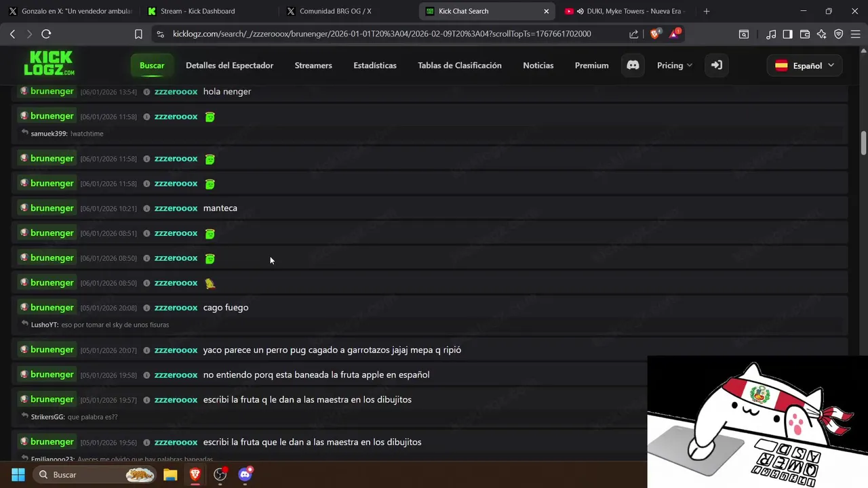Click the reply arrow beside StrikersGG
Screen dimensions: 868x488
coord(25,417)
